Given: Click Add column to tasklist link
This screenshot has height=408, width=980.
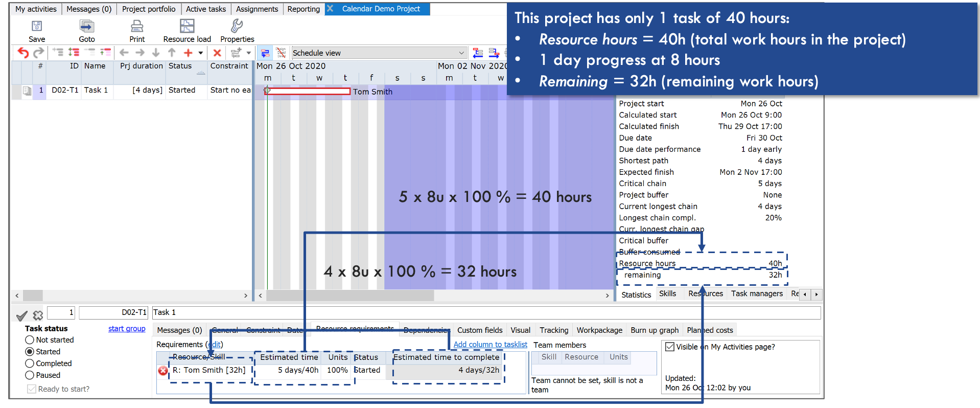Looking at the screenshot, I should 491,345.
